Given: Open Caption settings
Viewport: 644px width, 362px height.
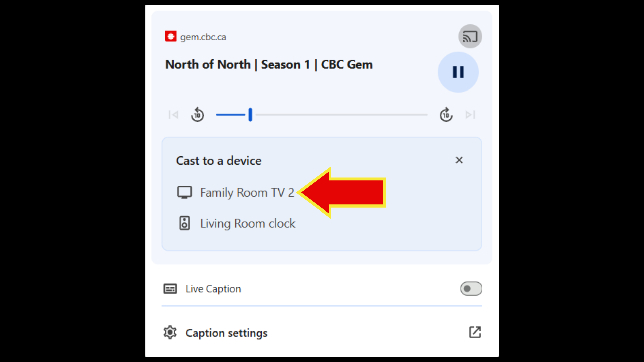Looking at the screenshot, I should [226, 333].
